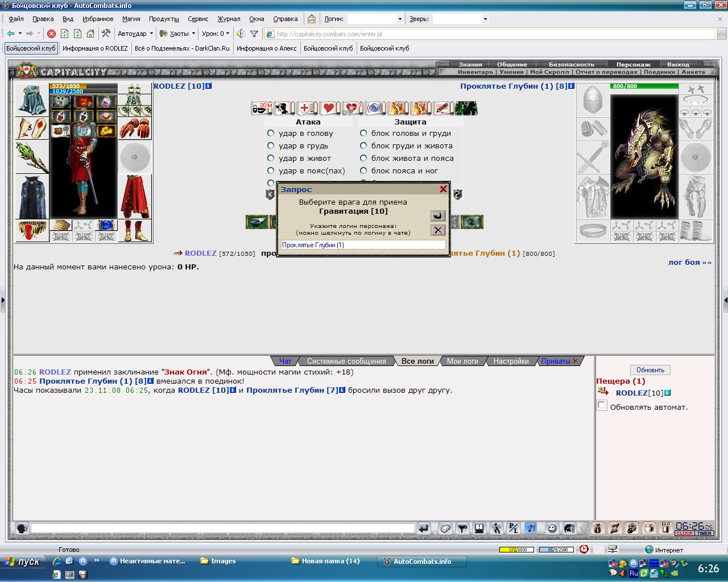
Task: Open the 'лог боя »»' link
Action: [690, 262]
